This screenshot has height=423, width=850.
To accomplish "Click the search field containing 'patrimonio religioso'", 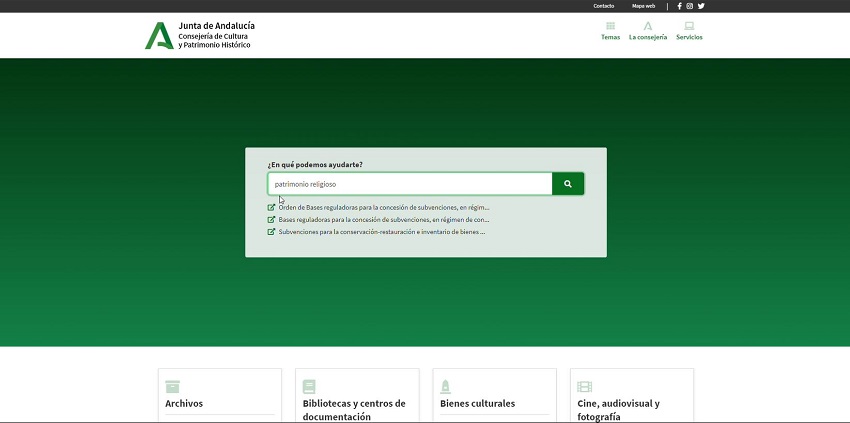I will point(409,184).
